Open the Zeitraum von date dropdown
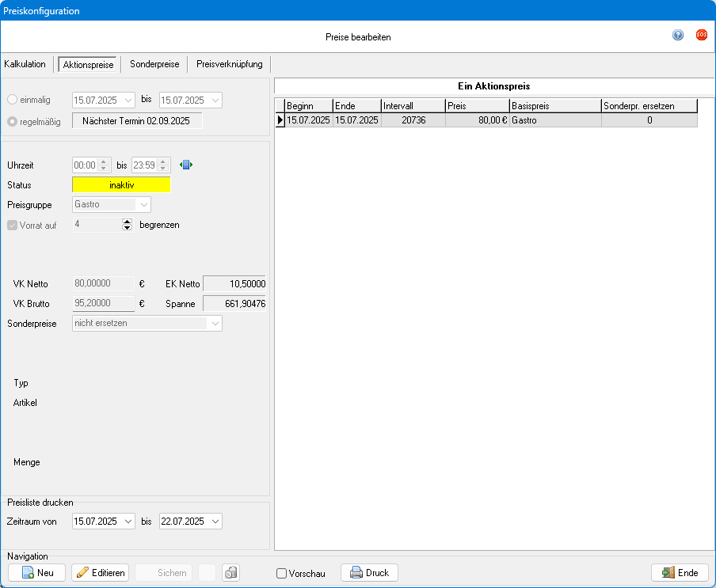The image size is (716, 588). pyautogui.click(x=128, y=522)
